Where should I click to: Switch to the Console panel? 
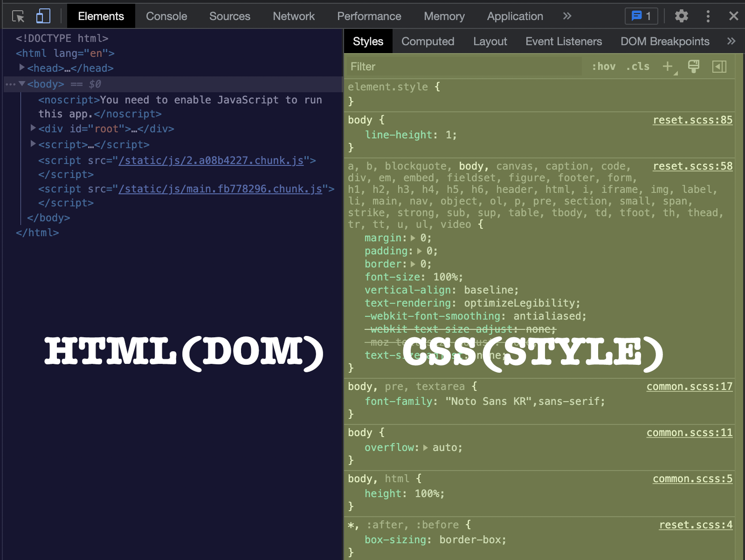point(166,16)
